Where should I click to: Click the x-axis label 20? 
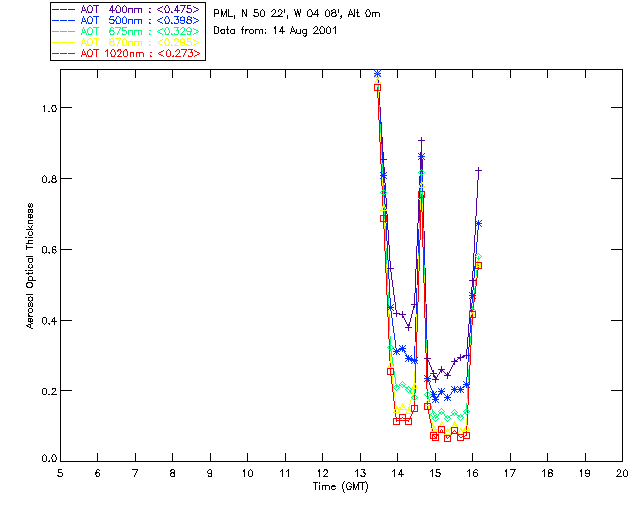tap(622, 473)
